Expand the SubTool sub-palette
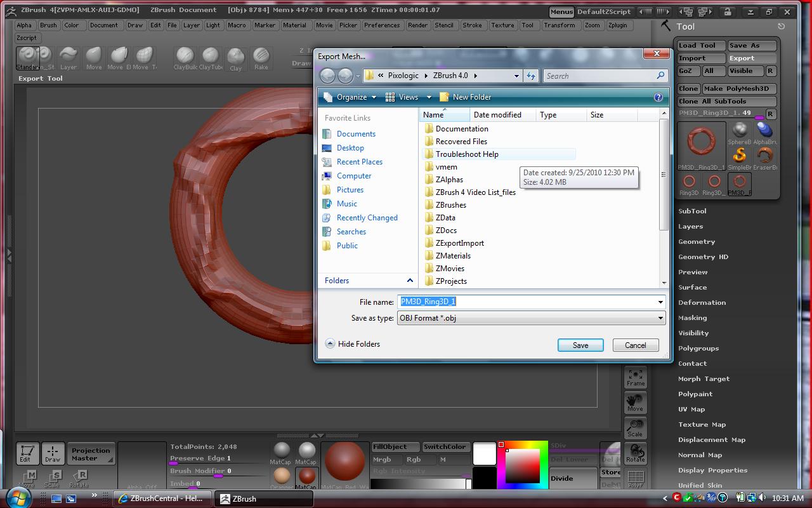The width and height of the screenshot is (812, 508). pyautogui.click(x=692, y=211)
